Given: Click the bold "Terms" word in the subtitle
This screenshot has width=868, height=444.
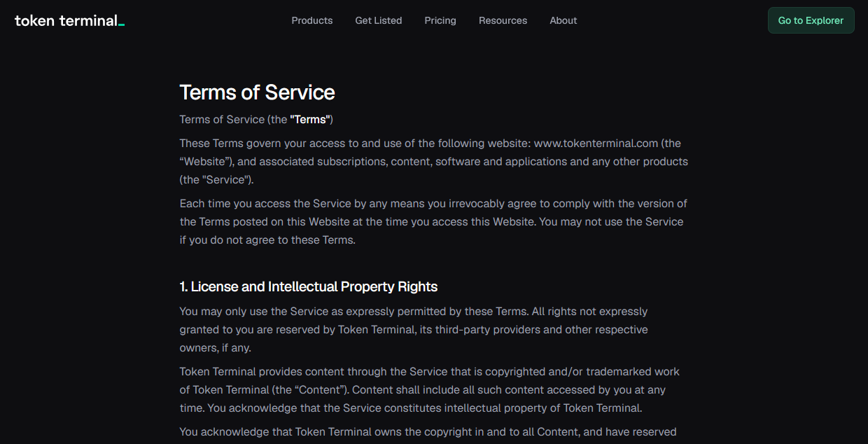Looking at the screenshot, I should pyautogui.click(x=309, y=120).
